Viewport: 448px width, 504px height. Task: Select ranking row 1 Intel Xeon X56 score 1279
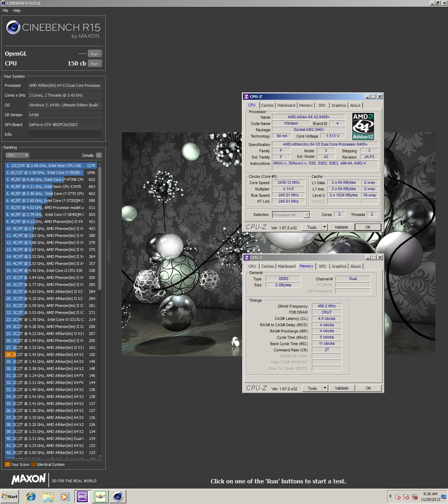[51, 166]
